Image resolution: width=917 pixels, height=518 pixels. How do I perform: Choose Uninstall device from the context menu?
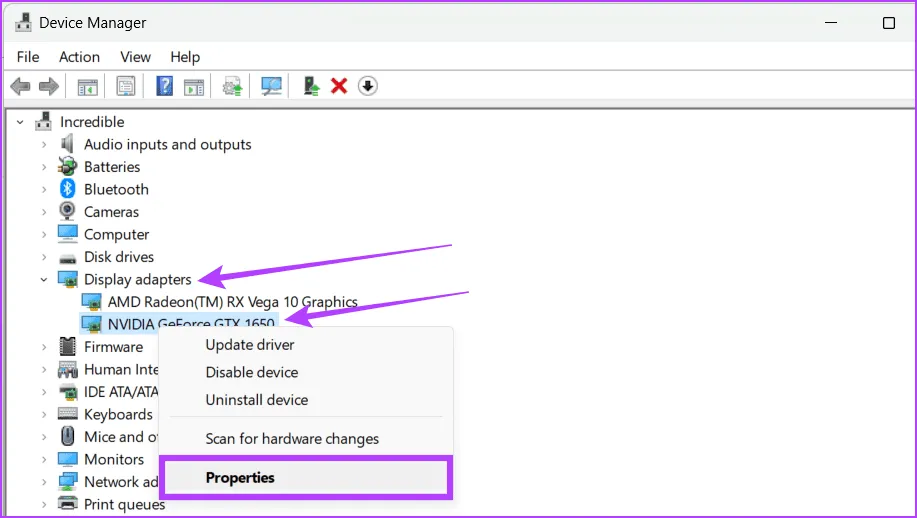[x=256, y=400]
